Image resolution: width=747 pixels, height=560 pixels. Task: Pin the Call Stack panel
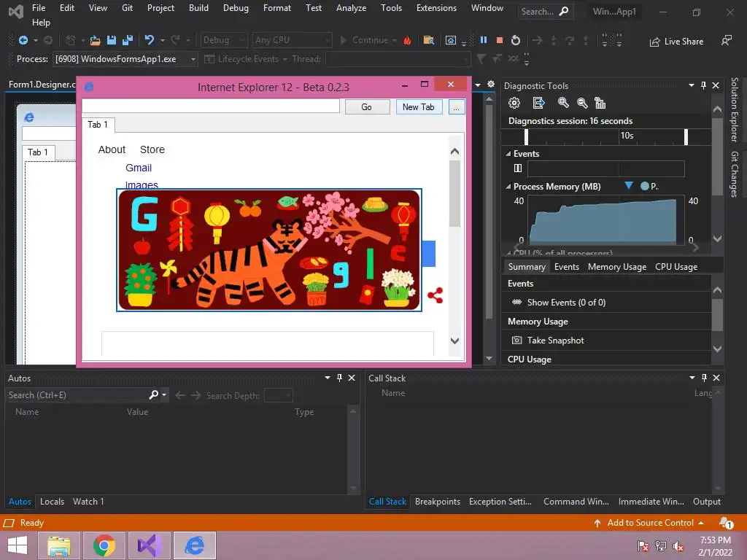point(704,378)
